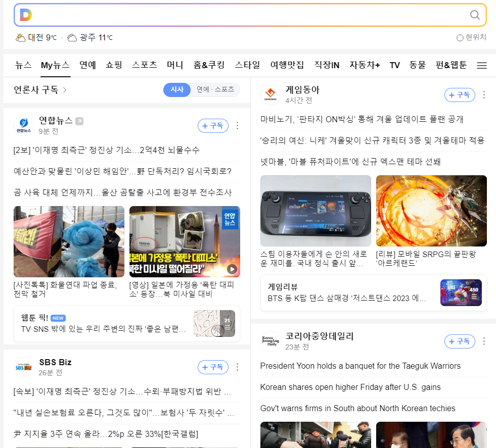Open the 뉴스 tab
The height and width of the screenshot is (448, 496).
coord(23,65)
